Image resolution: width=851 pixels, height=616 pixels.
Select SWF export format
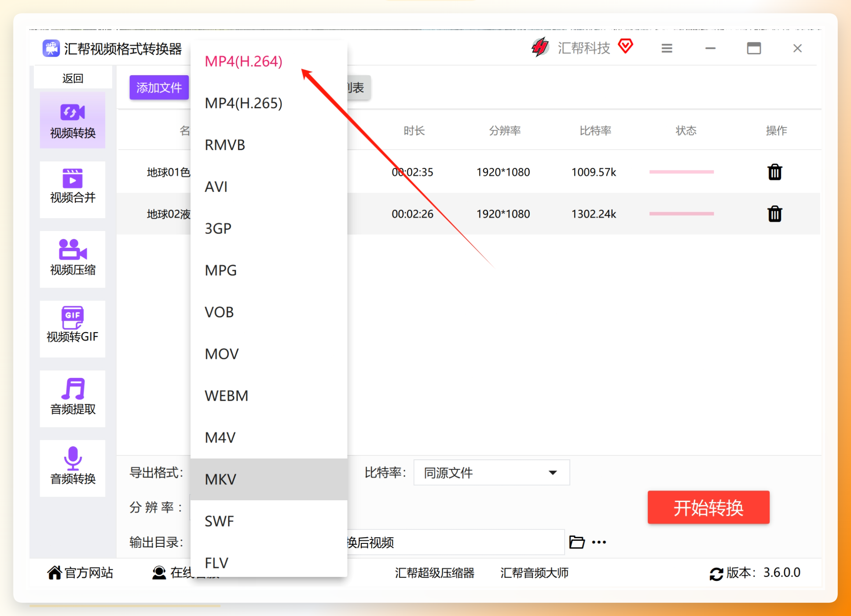(269, 521)
